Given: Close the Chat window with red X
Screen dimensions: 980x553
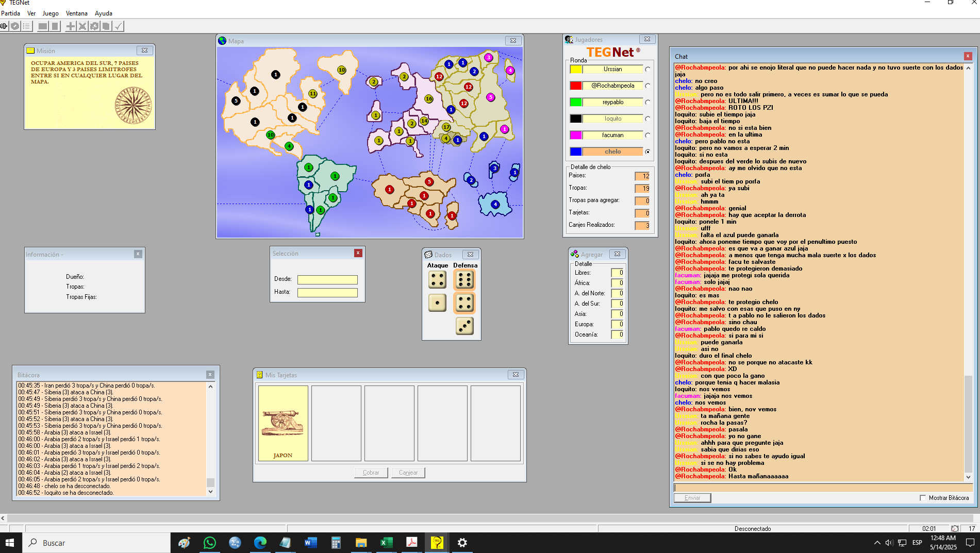Looking at the screenshot, I should (x=968, y=56).
